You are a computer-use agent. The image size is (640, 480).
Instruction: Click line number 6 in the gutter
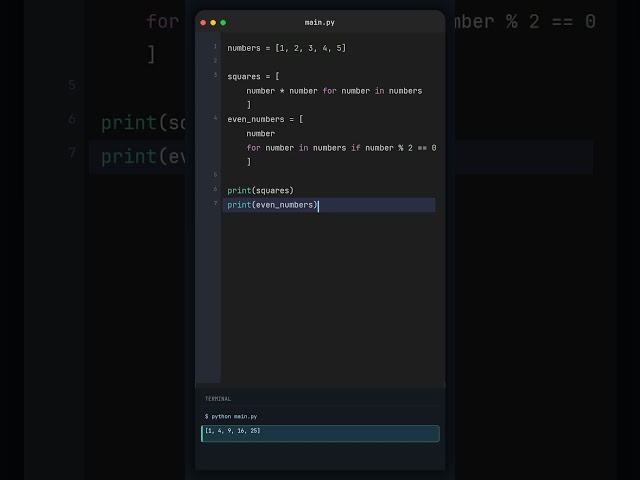[x=216, y=189]
